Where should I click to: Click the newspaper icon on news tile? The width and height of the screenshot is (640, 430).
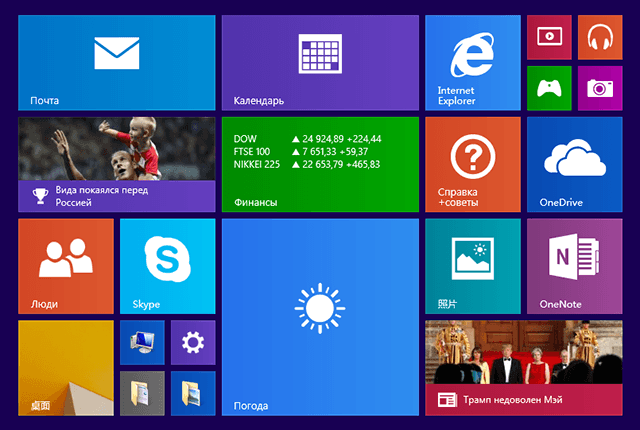[447, 400]
